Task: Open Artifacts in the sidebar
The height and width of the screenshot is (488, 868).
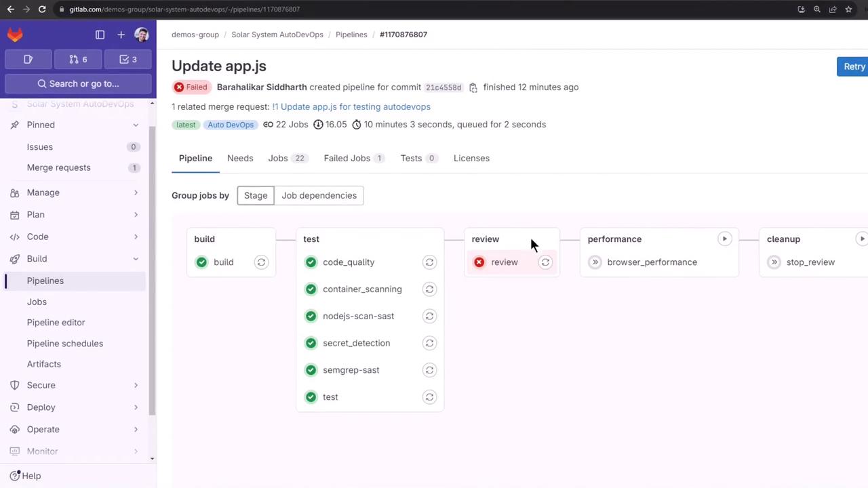Action: (75, 364)
